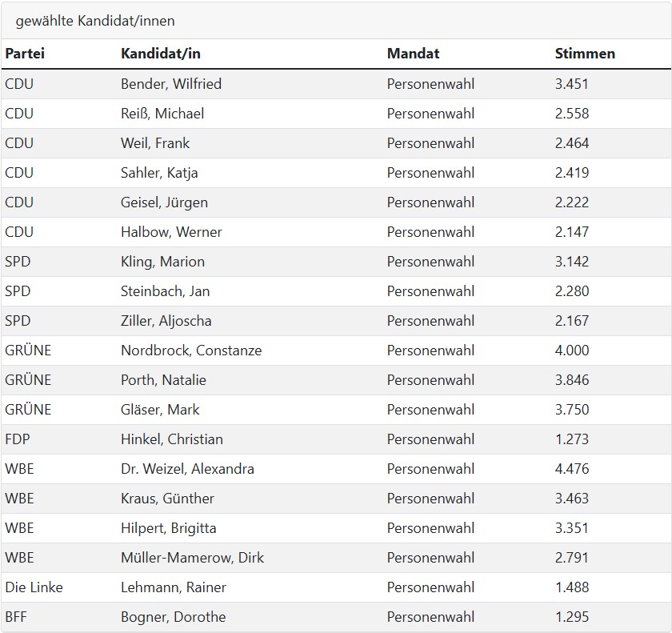
Task: Click Personenwahl in Hinkel, Christian row
Action: coord(430,439)
